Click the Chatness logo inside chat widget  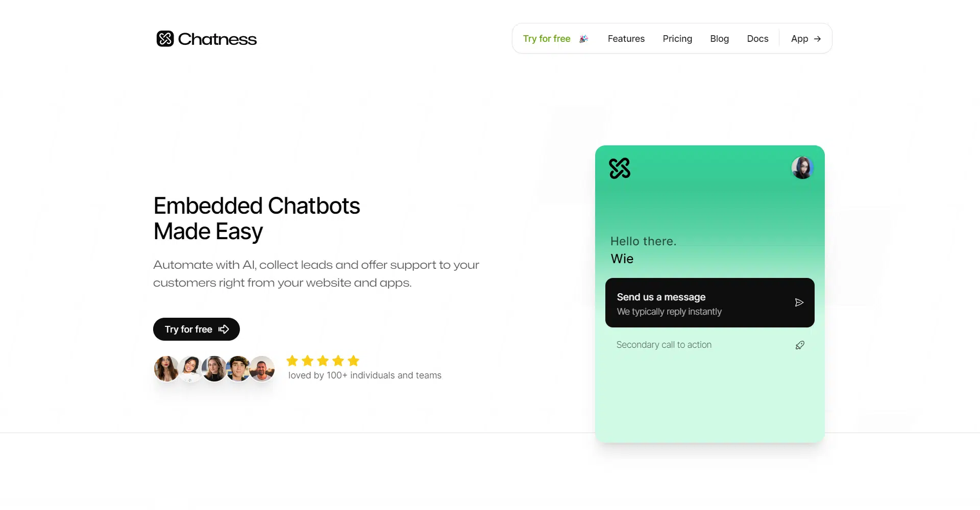pos(620,168)
